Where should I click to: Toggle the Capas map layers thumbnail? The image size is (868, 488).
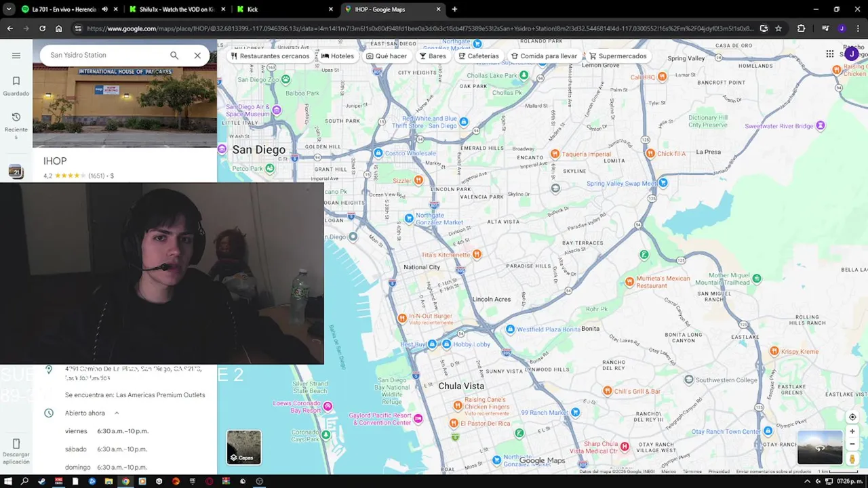pos(244,447)
